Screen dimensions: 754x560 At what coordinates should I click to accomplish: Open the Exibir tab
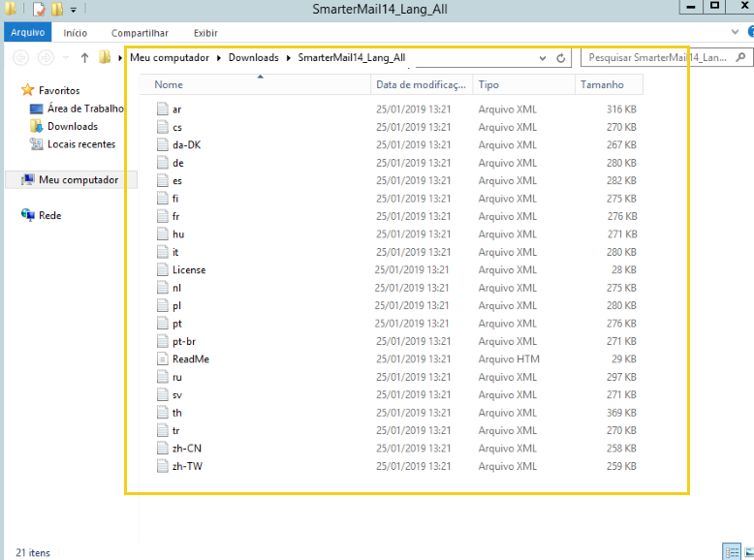point(205,33)
